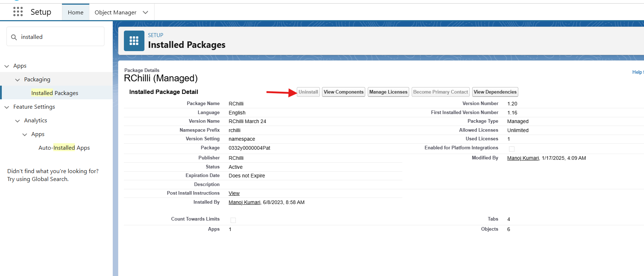The image size is (644, 276).
Task: Toggle Count Towards Limits checkbox
Action: (233, 220)
